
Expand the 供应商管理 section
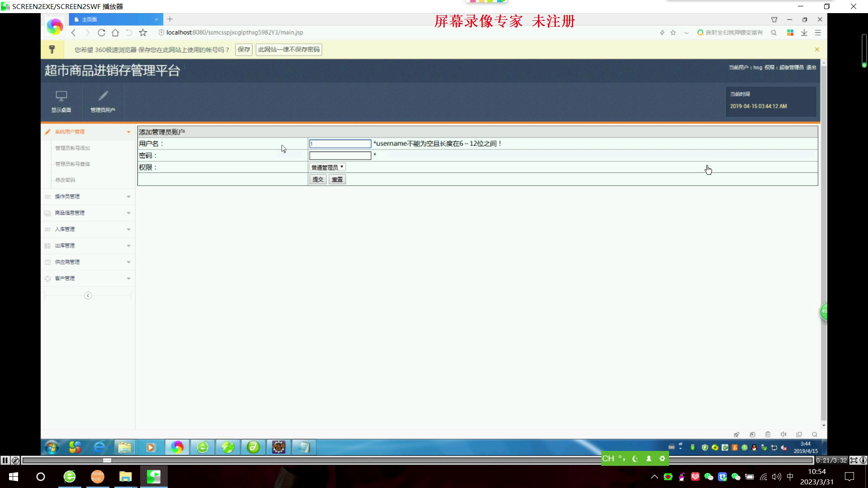(88, 262)
